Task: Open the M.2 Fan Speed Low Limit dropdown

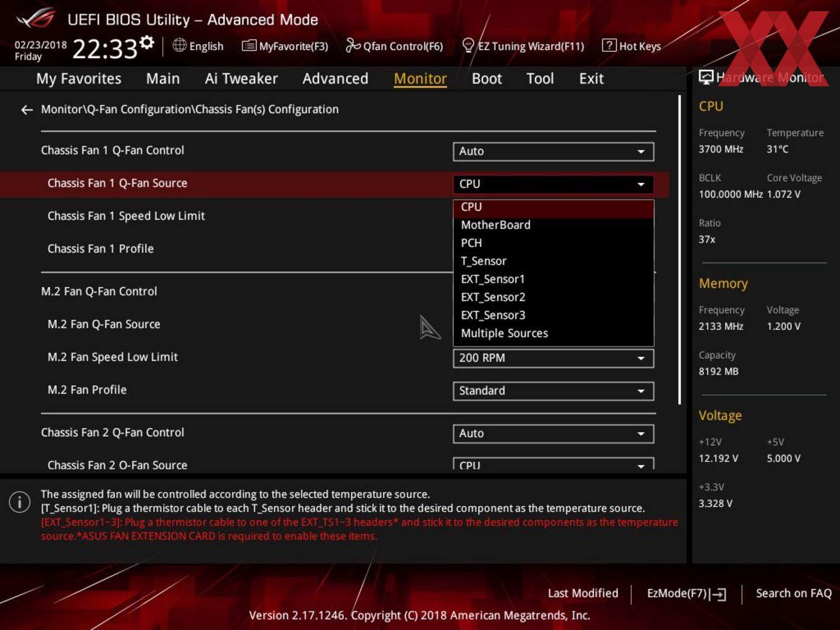Action: pos(553,358)
